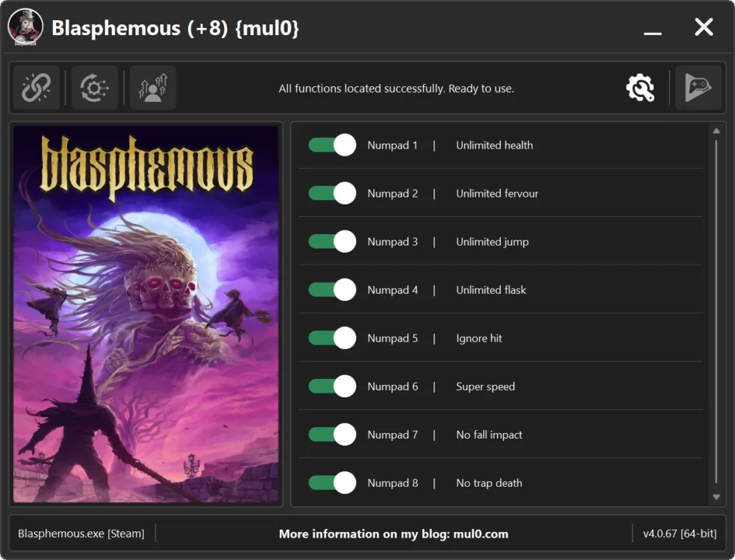Click the Numpad 7 hotkey label

tap(393, 435)
